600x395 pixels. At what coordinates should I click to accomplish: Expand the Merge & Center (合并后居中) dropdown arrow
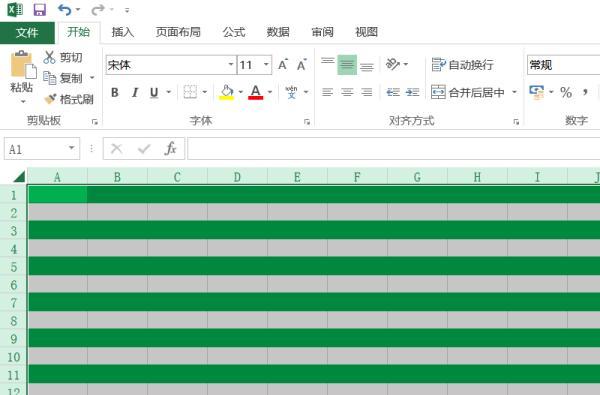[514, 92]
